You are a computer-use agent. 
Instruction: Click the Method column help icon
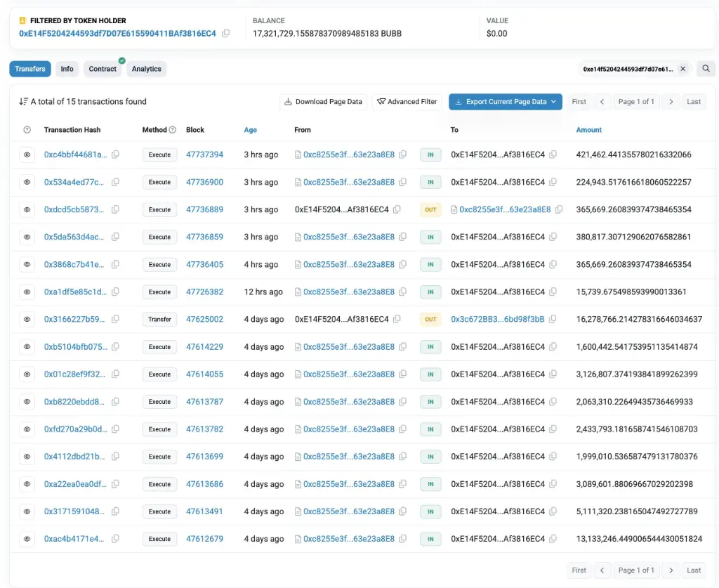(x=173, y=130)
